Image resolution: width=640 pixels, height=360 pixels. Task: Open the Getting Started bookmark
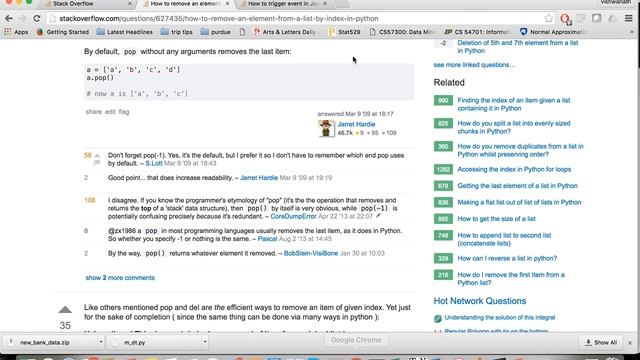tap(63, 32)
